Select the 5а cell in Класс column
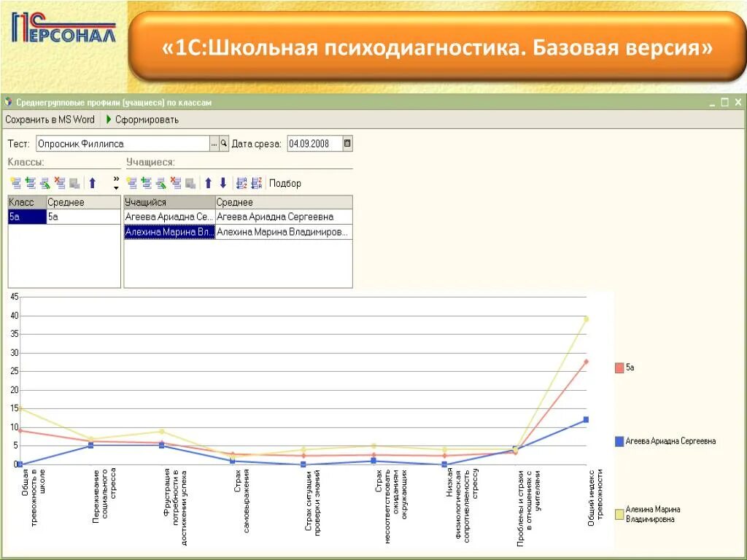This screenshot has height=560, width=747. [x=27, y=217]
